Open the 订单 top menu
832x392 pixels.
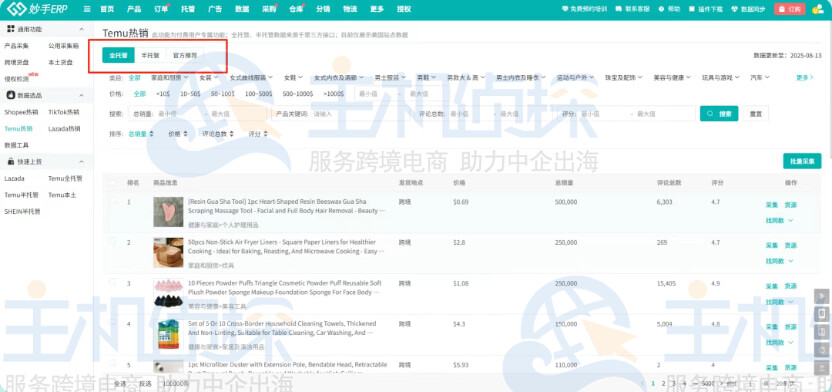click(161, 9)
